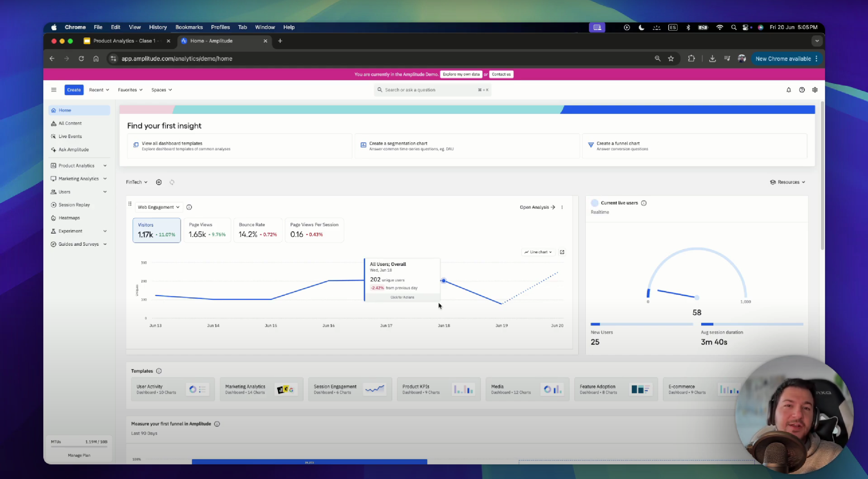Screen dimensions: 868x479
Task: Select the Page Views metric card
Action: point(207,230)
